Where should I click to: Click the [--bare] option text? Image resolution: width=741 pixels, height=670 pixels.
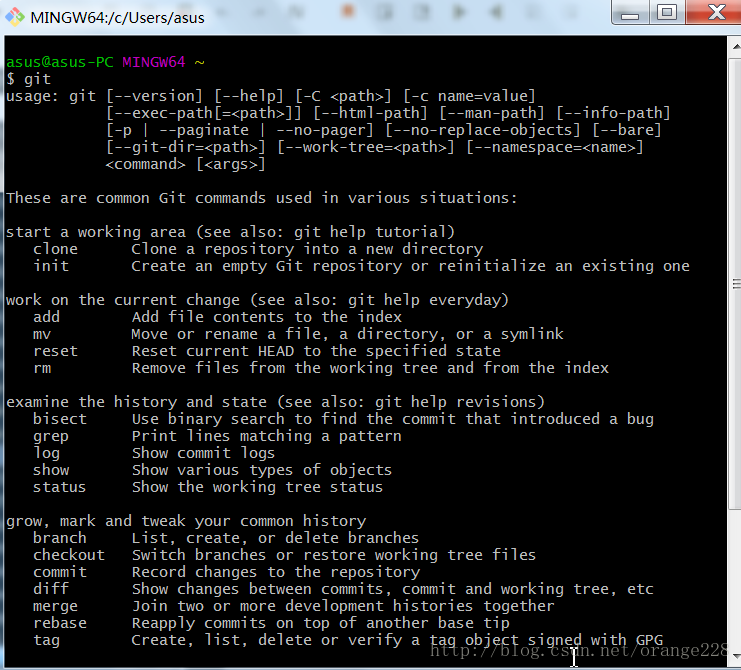click(627, 130)
